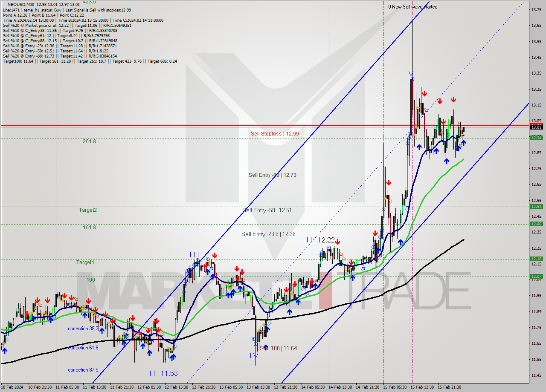Click the '15 Feb 21:30' time axis label
The width and height of the screenshot is (546, 392).
450,387
